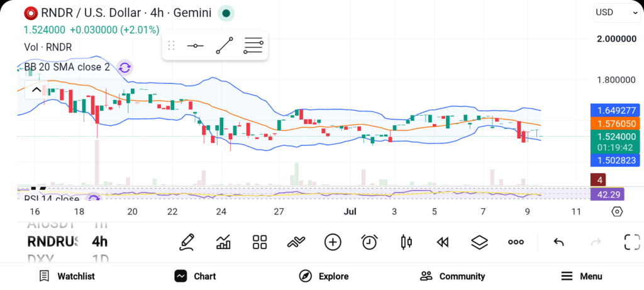Enter fullscreen chart mode
Viewport: 644px width, 290px height.
[632, 242]
